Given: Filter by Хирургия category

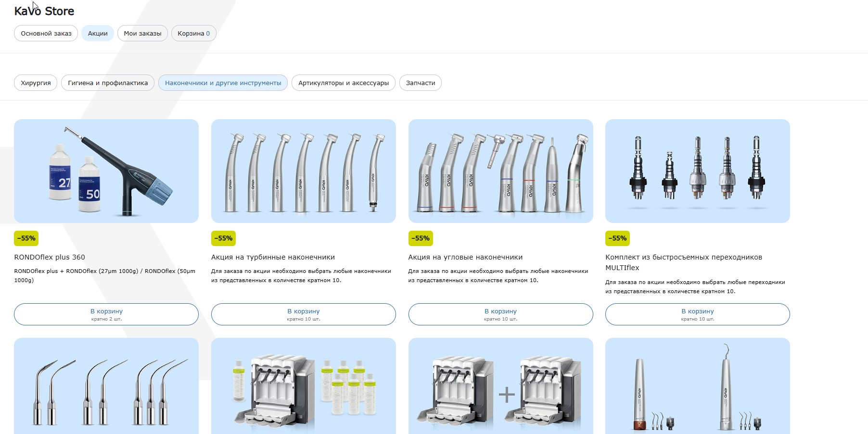Looking at the screenshot, I should tap(36, 83).
